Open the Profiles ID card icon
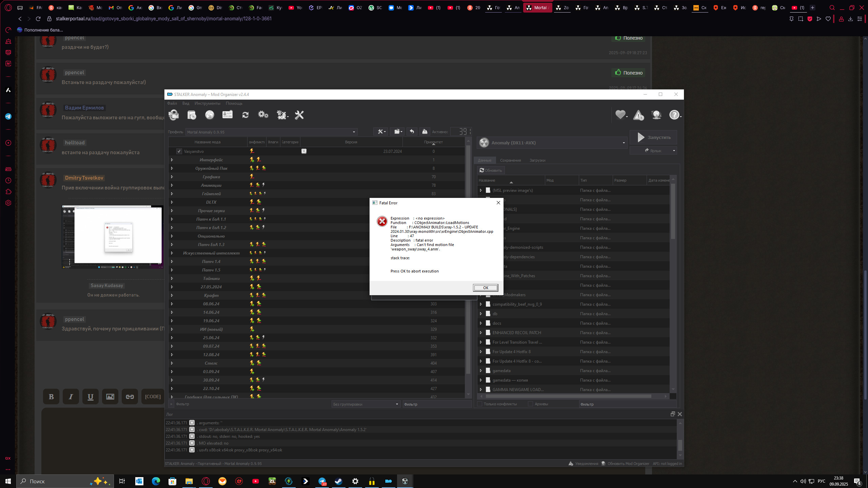Image resolution: width=868 pixels, height=488 pixels. pos(228,115)
